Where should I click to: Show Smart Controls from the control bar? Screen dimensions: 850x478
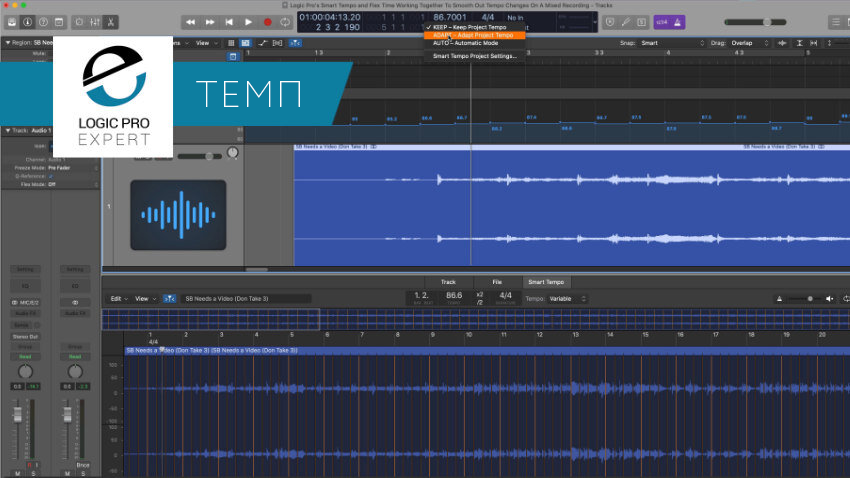[x=79, y=22]
